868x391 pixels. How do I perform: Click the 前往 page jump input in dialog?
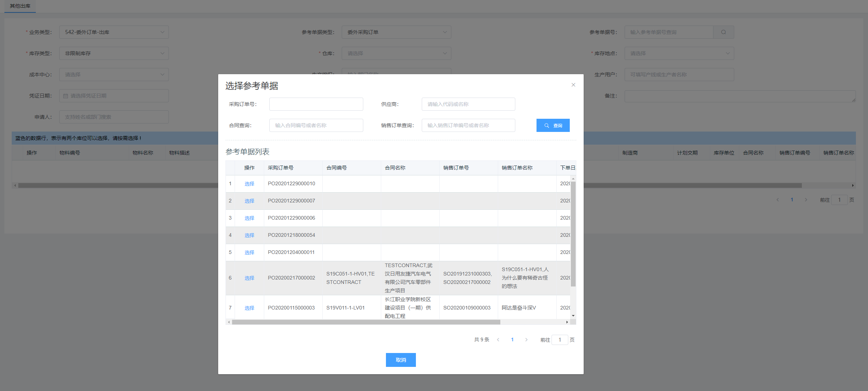click(x=560, y=340)
